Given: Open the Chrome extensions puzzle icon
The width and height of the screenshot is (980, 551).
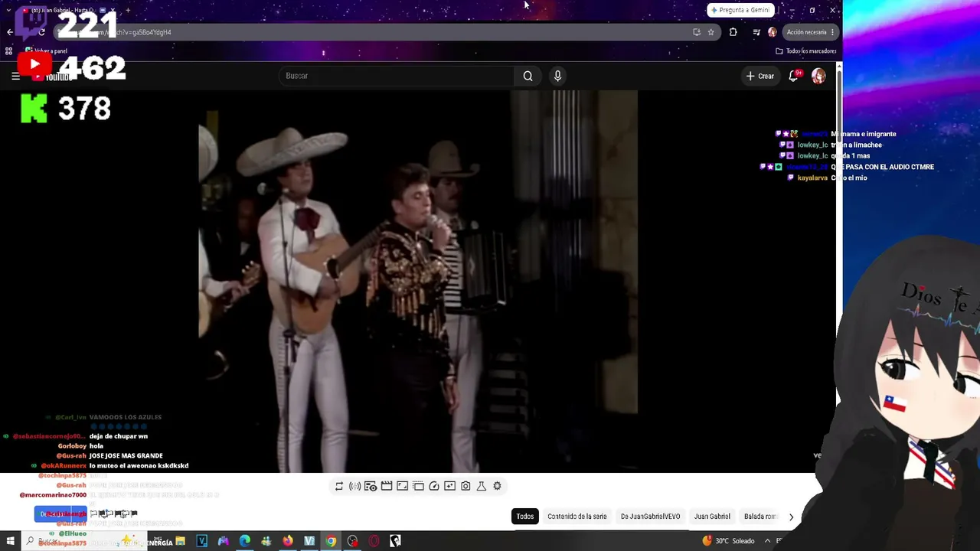Looking at the screenshot, I should pyautogui.click(x=733, y=32).
